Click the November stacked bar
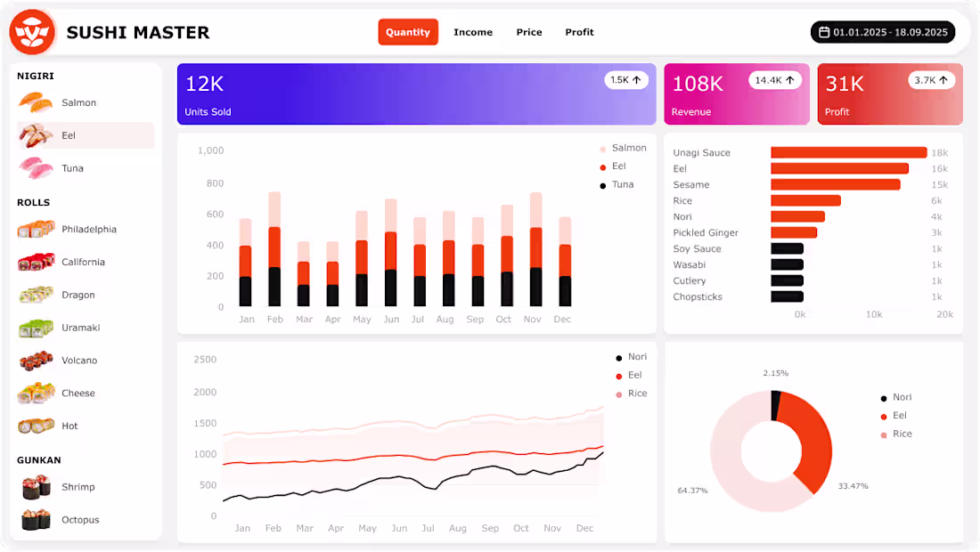This screenshot has height=552, width=980. (x=535, y=249)
